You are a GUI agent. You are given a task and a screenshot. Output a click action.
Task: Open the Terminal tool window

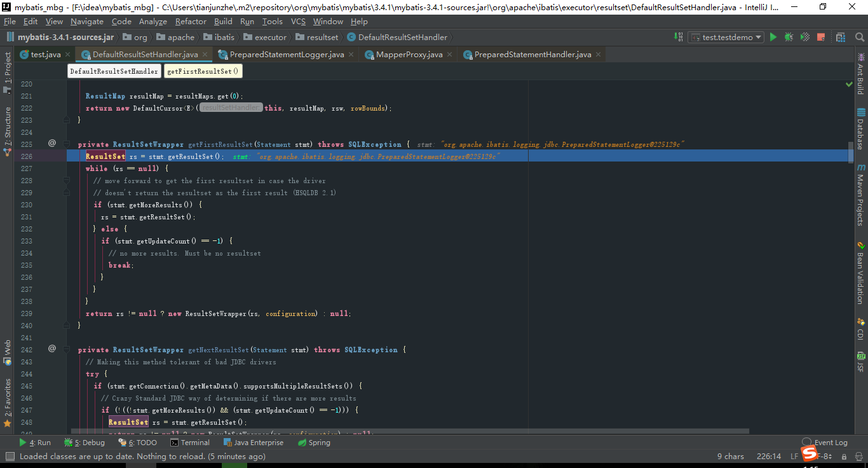pyautogui.click(x=189, y=443)
